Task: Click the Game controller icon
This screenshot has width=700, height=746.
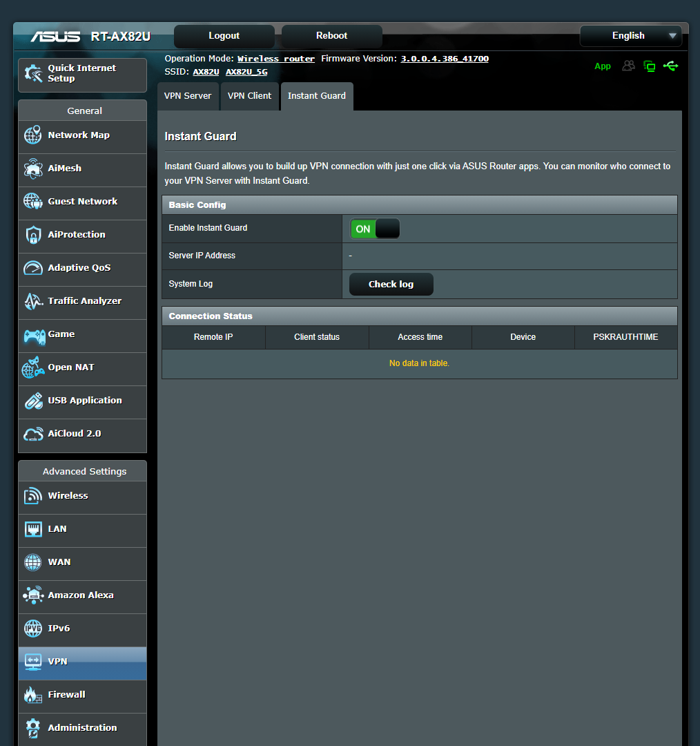Action: tap(35, 336)
